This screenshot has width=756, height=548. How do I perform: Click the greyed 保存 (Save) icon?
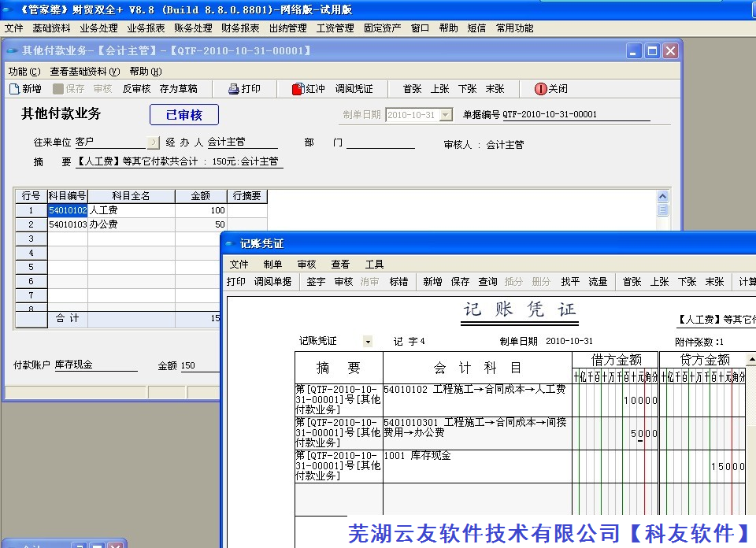coord(58,89)
